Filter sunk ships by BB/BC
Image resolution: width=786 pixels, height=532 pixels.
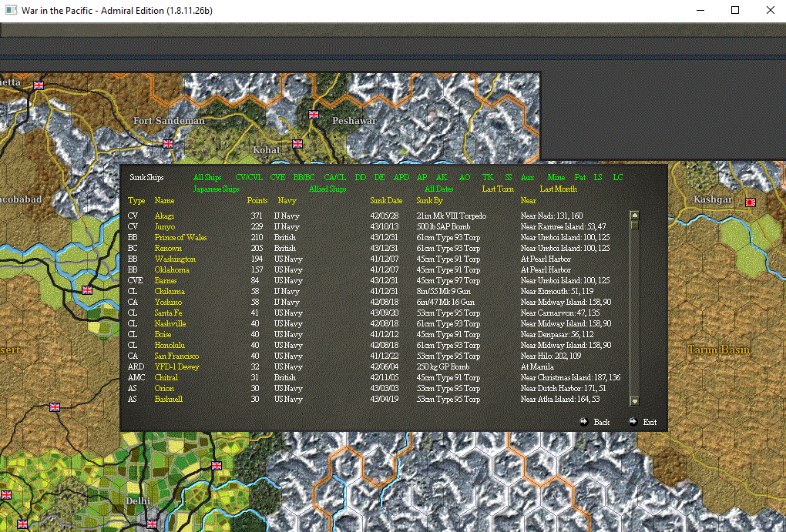pos(304,177)
